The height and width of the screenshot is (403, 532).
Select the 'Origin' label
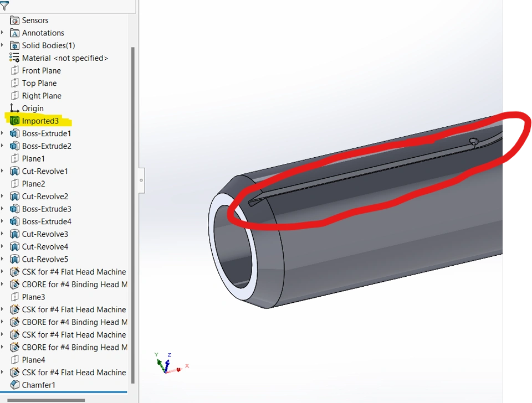(33, 108)
